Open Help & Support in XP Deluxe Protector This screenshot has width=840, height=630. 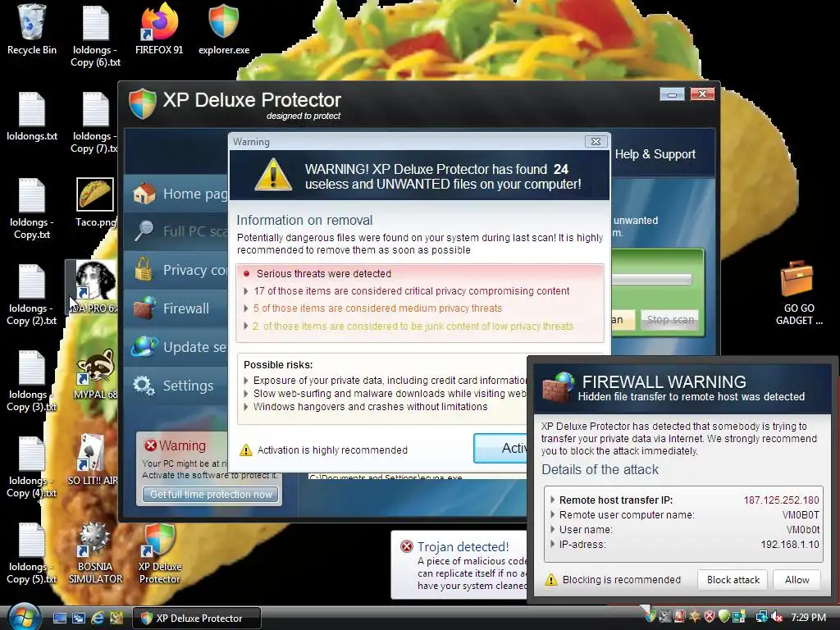tap(655, 154)
